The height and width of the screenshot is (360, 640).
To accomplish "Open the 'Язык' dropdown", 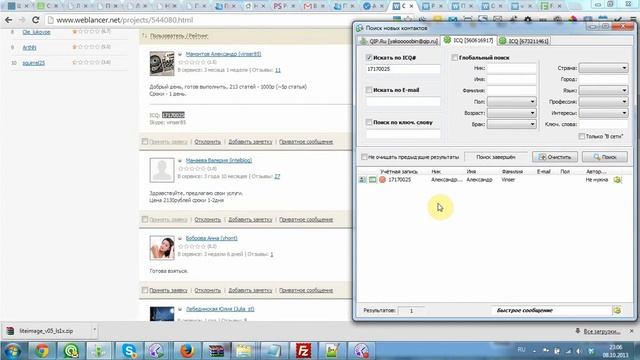I will (x=603, y=90).
